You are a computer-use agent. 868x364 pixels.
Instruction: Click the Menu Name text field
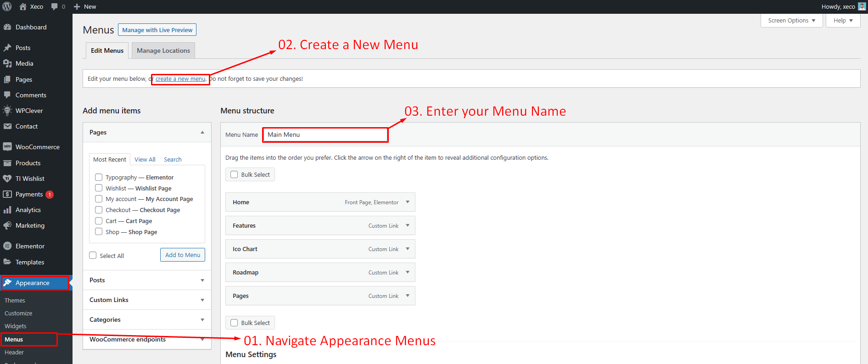coord(325,134)
